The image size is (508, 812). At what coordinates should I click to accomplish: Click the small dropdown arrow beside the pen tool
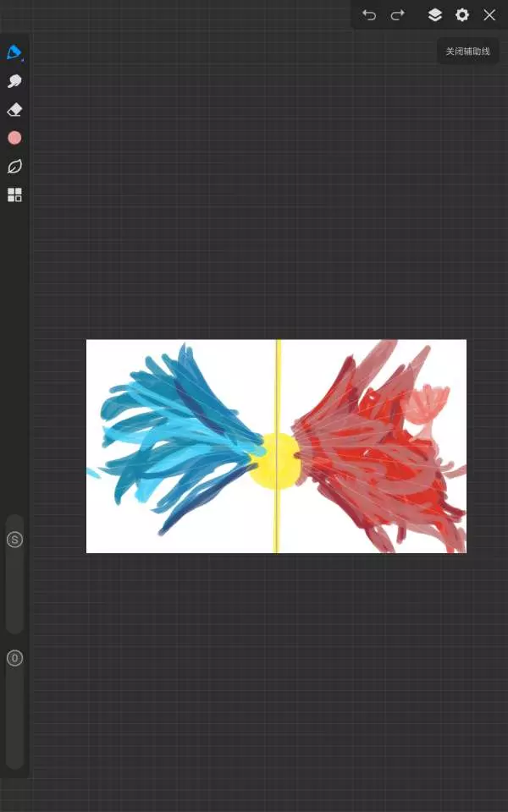(x=23, y=60)
